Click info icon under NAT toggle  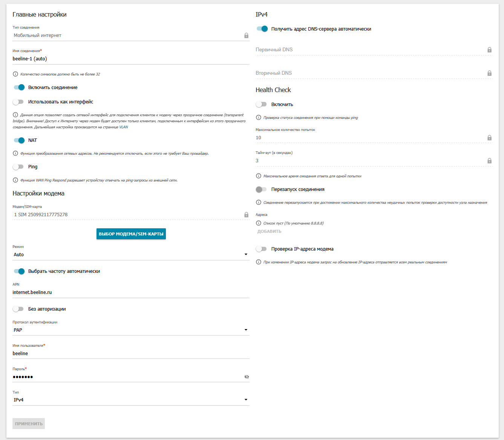pos(15,154)
